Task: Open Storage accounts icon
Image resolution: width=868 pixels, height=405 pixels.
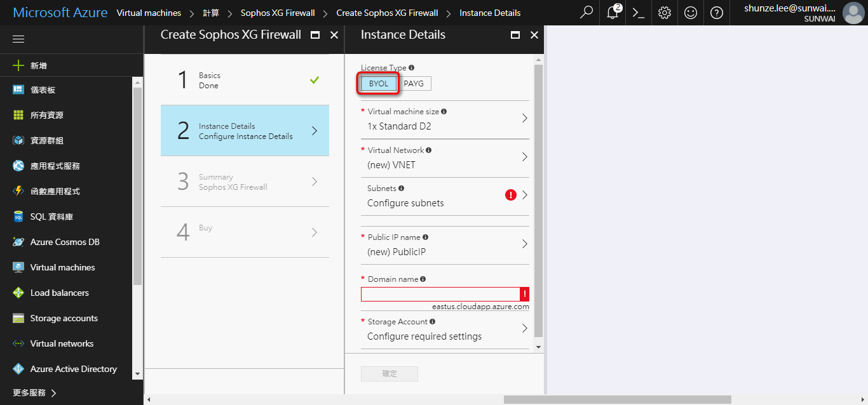Action: coord(18,318)
